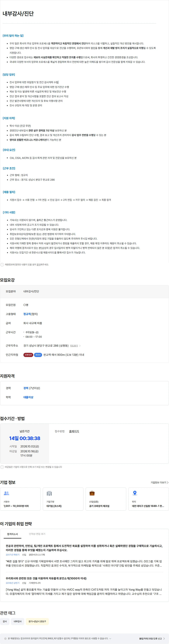The height and width of the screenshot is (644, 169).
Task: Click the 2016년 상반기 period label
Action: pos(12,583)
